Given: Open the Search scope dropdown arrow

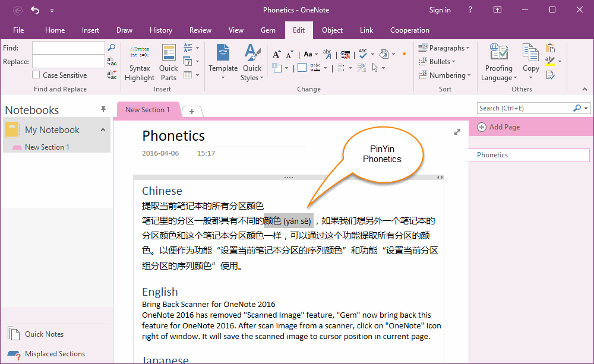Looking at the screenshot, I should coord(586,108).
